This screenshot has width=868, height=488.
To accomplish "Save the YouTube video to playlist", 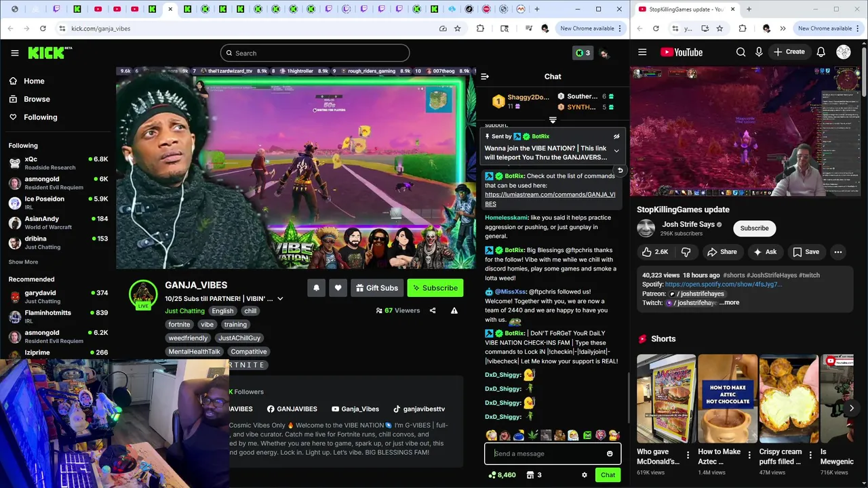I will pyautogui.click(x=806, y=252).
